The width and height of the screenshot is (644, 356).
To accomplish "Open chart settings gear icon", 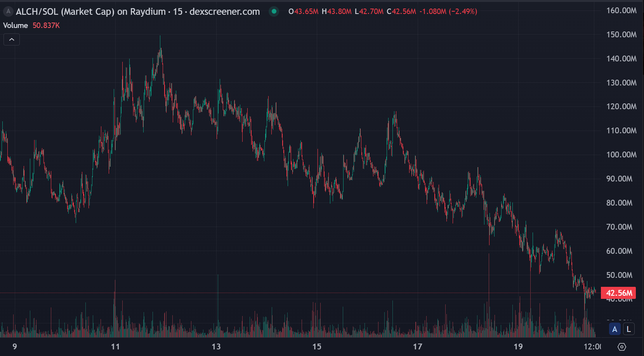I will click(x=621, y=347).
